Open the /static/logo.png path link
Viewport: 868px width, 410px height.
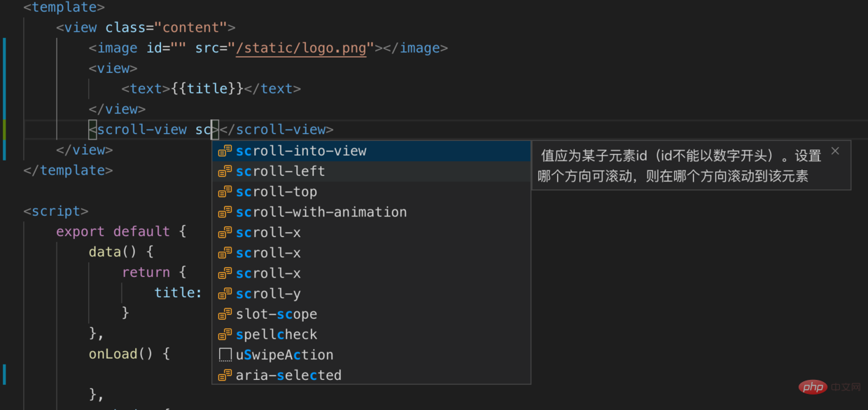pyautogui.click(x=301, y=48)
